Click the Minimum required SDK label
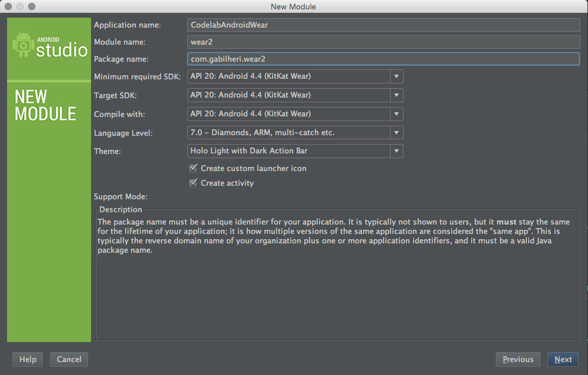Image resolution: width=588 pixels, height=375 pixels. click(x=137, y=76)
